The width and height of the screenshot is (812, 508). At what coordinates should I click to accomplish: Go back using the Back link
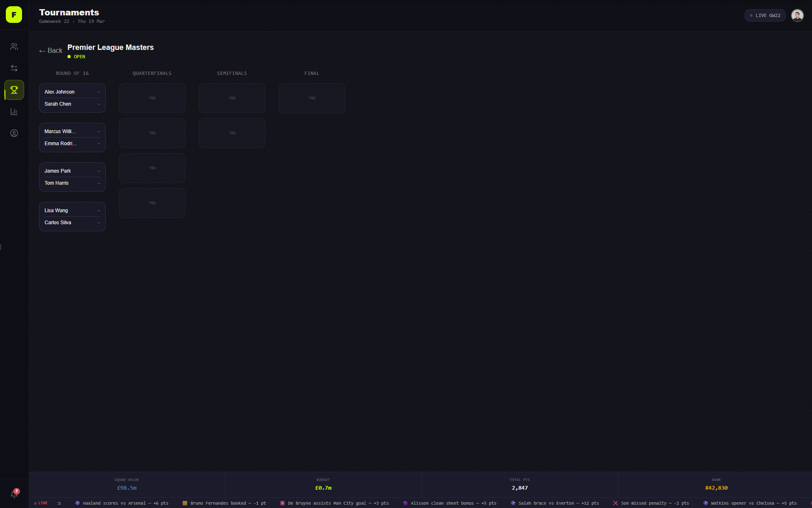(x=51, y=51)
